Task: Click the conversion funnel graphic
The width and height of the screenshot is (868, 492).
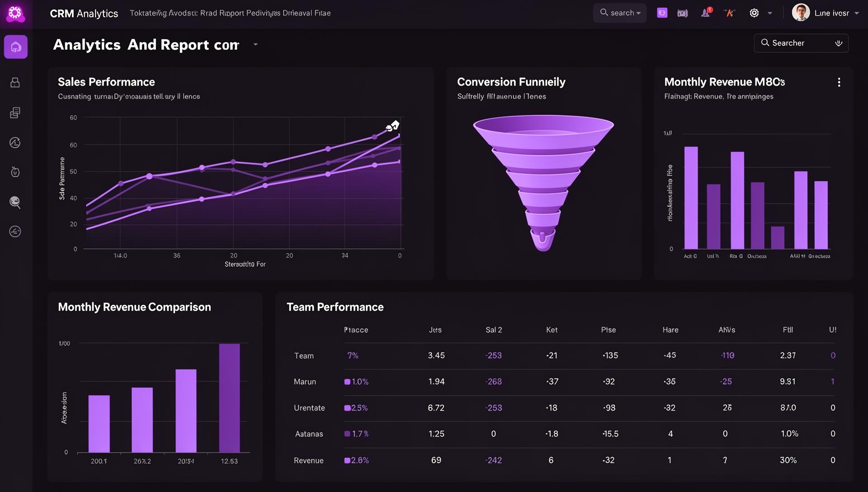Action: 543,183
